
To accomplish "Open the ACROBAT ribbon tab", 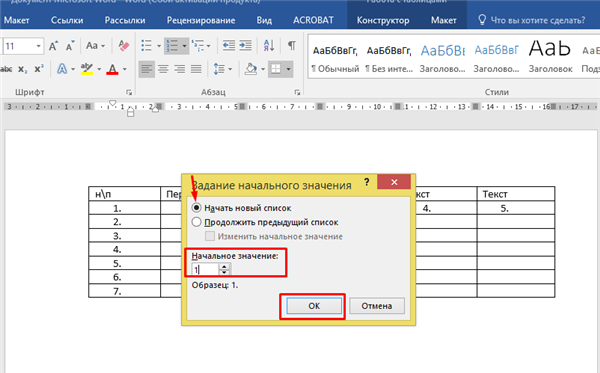I will coord(313,20).
